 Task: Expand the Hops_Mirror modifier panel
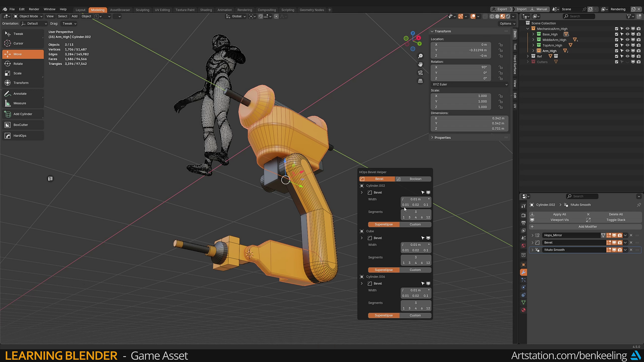[x=532, y=235]
